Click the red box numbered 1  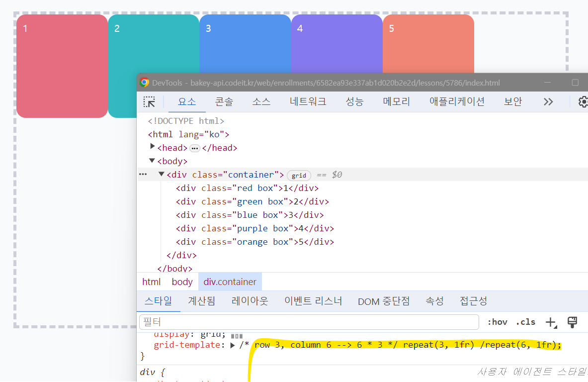(62, 66)
